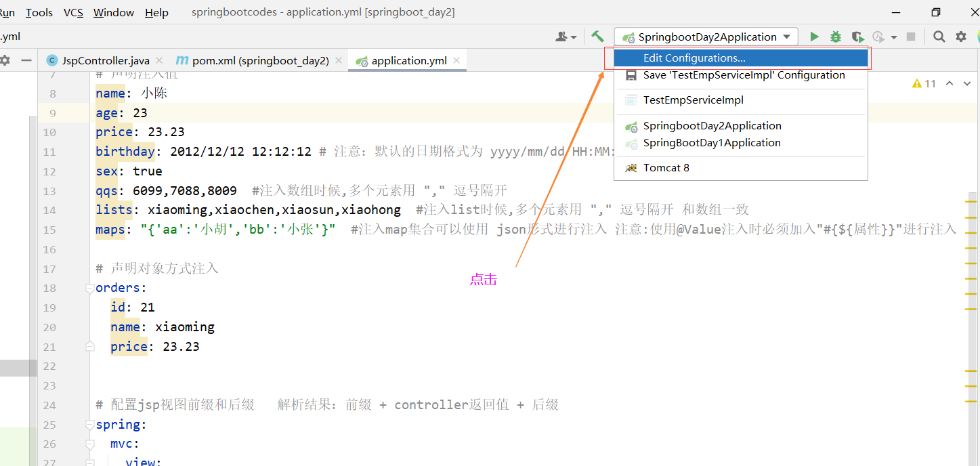
Task: Click the 'sex: true' line
Action: pos(129,171)
